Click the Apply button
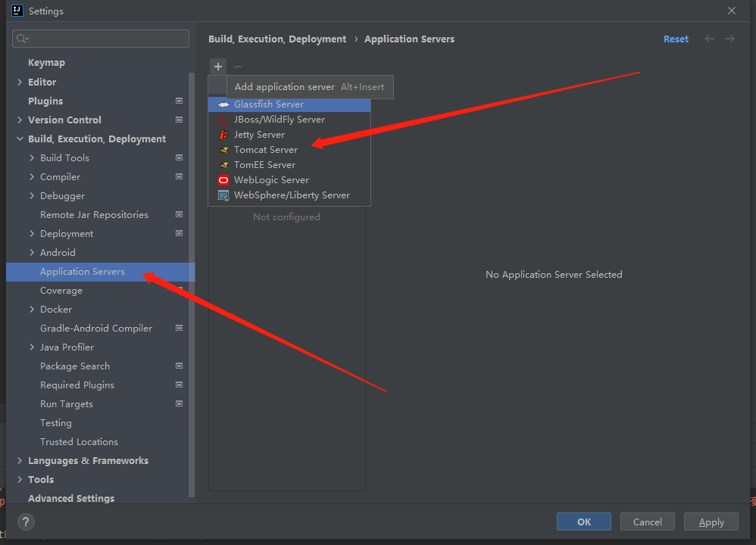This screenshot has width=756, height=545. 711,522
